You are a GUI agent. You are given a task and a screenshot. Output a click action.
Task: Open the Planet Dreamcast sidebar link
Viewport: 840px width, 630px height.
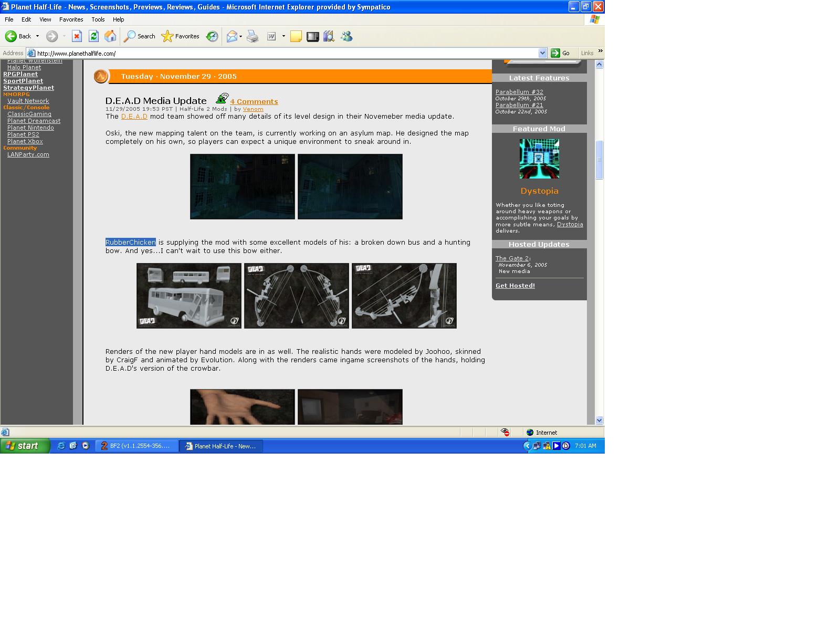[x=34, y=121]
